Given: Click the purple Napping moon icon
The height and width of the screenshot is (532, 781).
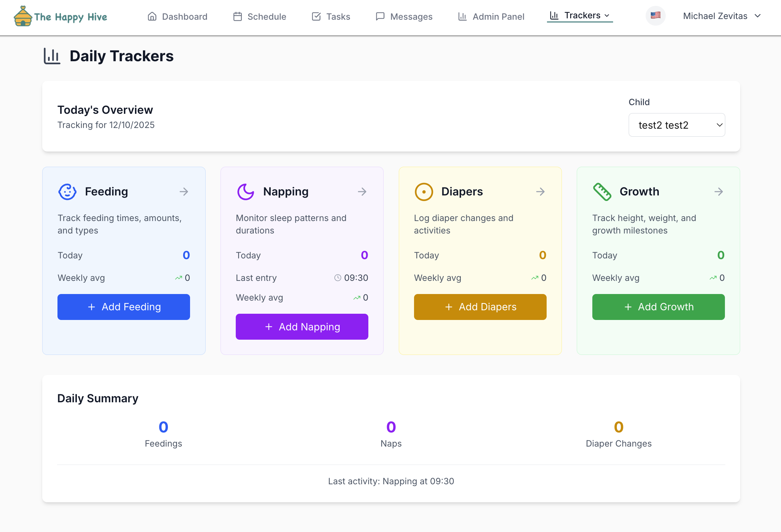Looking at the screenshot, I should pyautogui.click(x=245, y=192).
